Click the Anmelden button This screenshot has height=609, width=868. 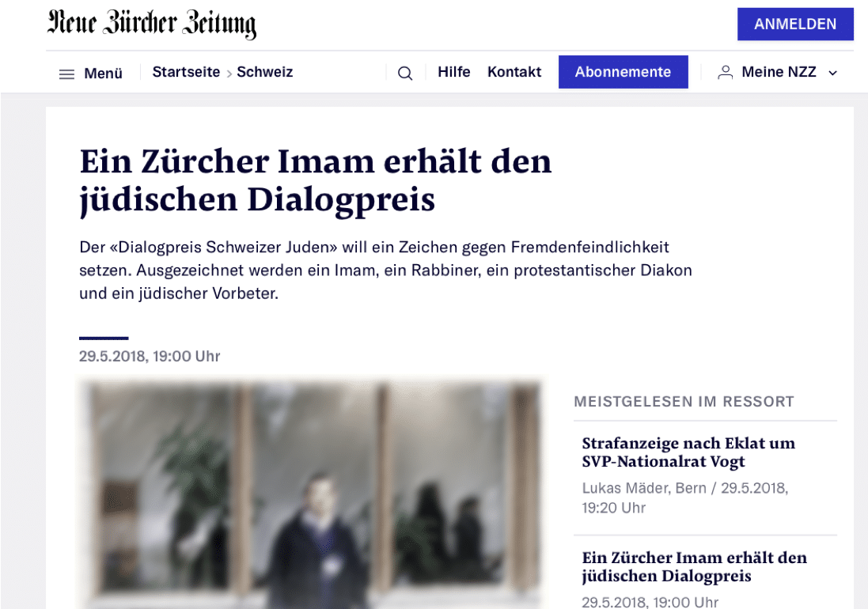[795, 25]
